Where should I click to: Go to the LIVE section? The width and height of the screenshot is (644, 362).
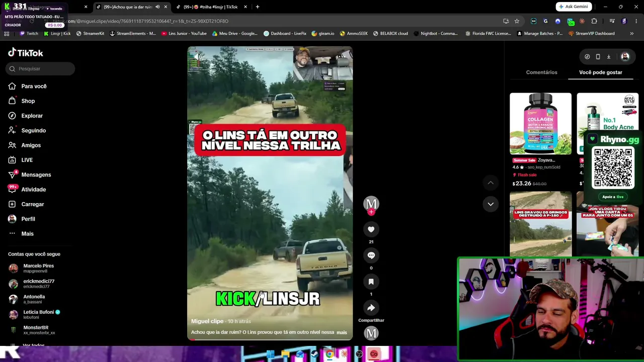point(21,160)
